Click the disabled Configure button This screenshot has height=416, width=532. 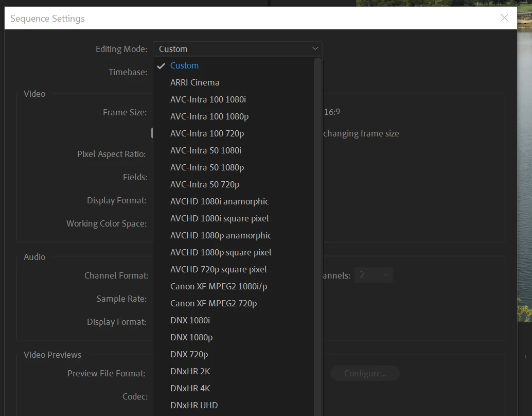click(x=365, y=373)
